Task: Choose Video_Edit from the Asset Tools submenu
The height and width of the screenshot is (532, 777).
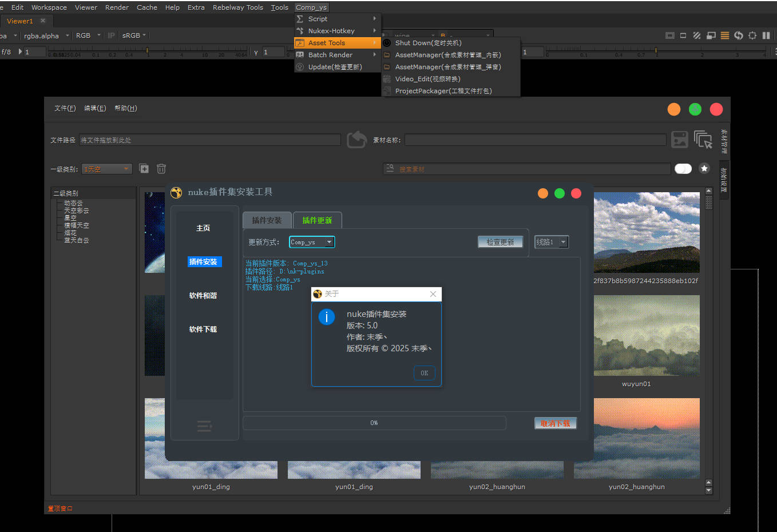Action: pyautogui.click(x=427, y=79)
